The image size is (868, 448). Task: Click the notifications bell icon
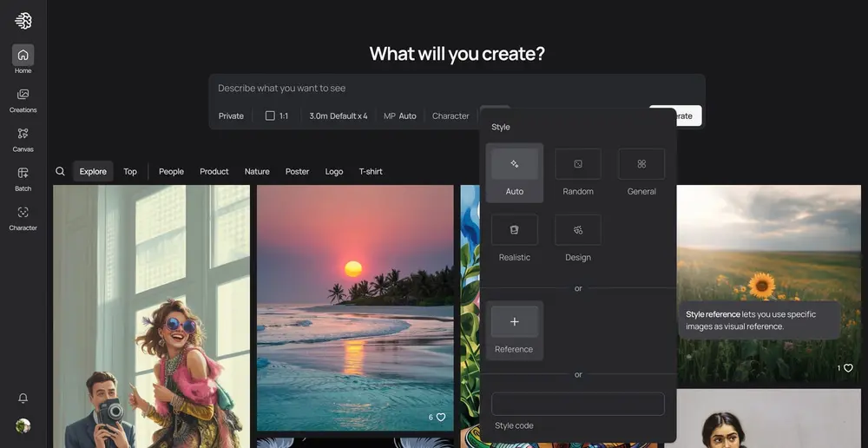(23, 398)
